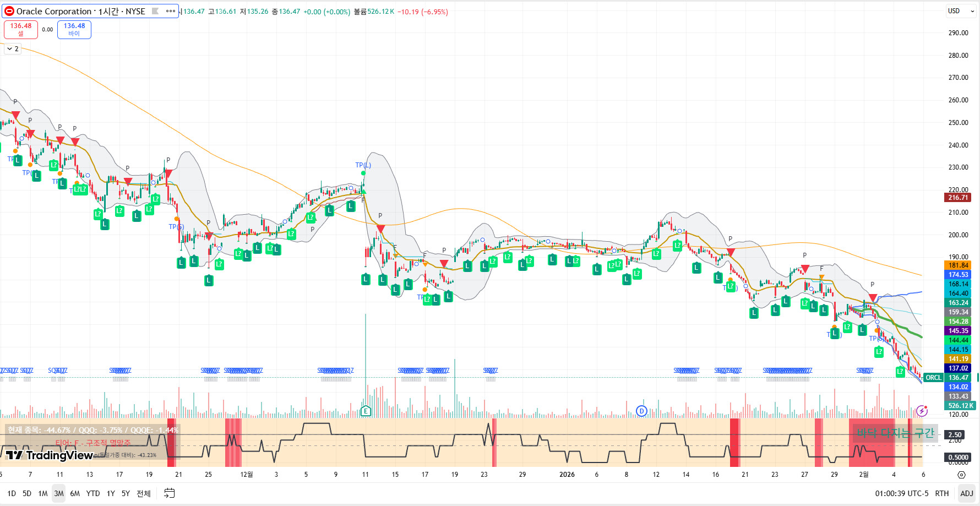The image size is (980, 506).
Task: Click the Oracle logo in chart legend
Action: click(x=9, y=11)
